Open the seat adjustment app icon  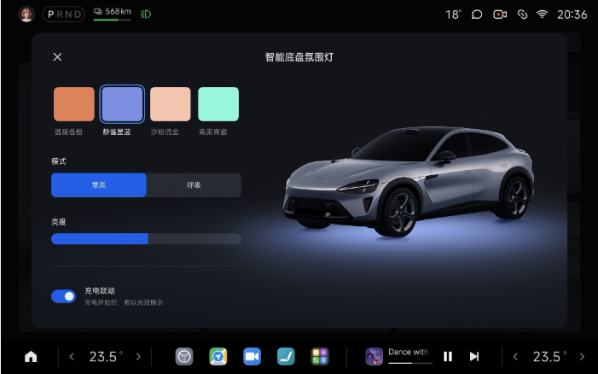pyautogui.click(x=286, y=357)
